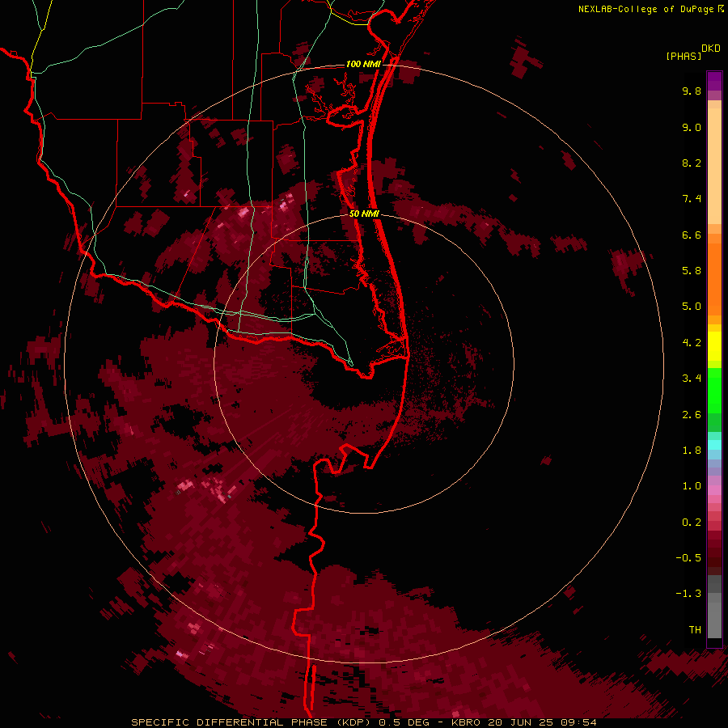The image size is (728, 728).
Task: Click the 50 NMI range ring label
Action: tap(364, 214)
